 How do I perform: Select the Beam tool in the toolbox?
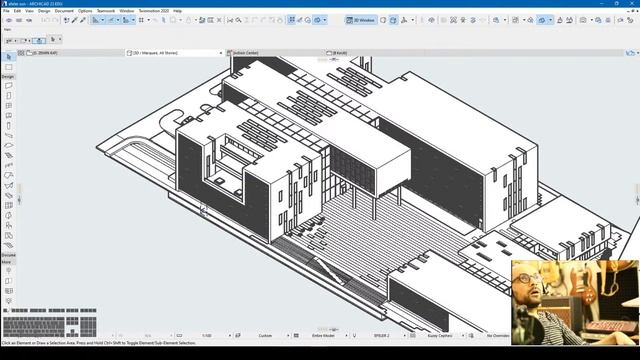[x=9, y=136]
